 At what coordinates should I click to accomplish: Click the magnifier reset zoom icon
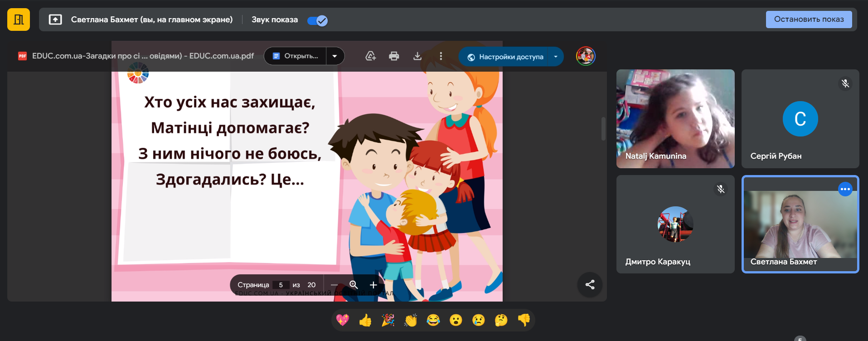[x=354, y=285]
